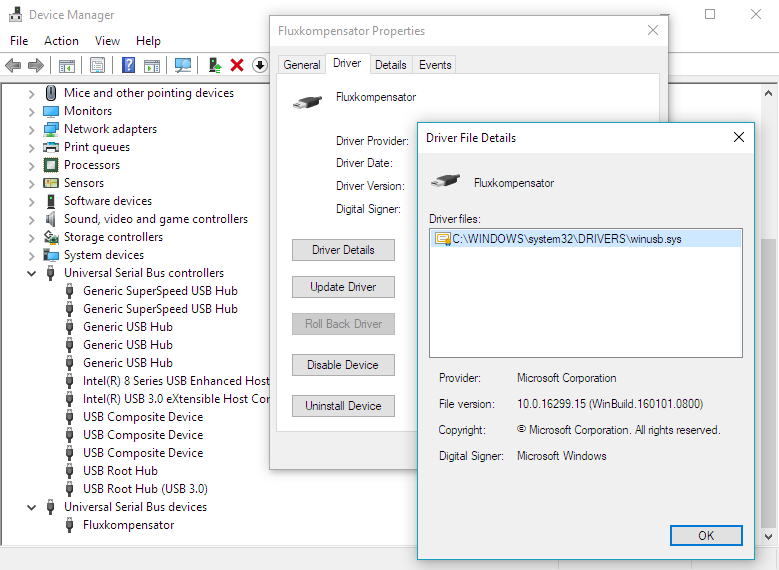
Task: Click the scrollbar down arrow
Action: click(768, 537)
